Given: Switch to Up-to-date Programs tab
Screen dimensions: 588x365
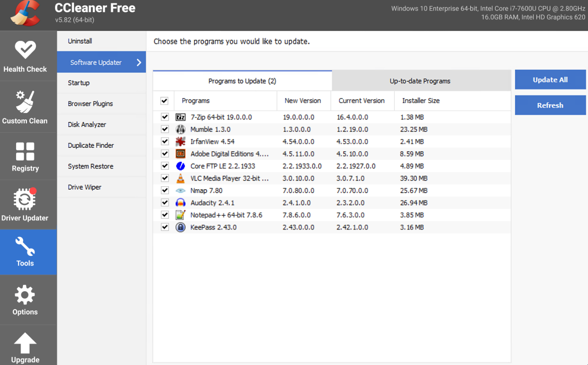Looking at the screenshot, I should [x=420, y=81].
